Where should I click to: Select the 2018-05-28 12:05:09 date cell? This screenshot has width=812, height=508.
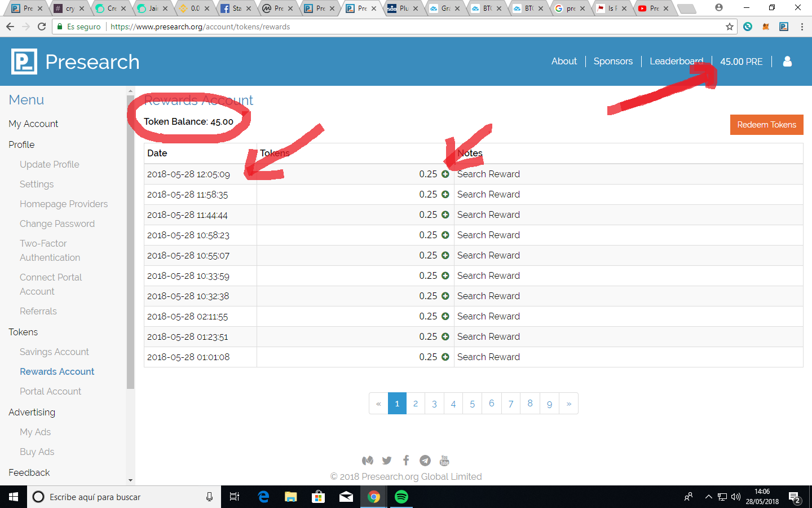coord(200,174)
